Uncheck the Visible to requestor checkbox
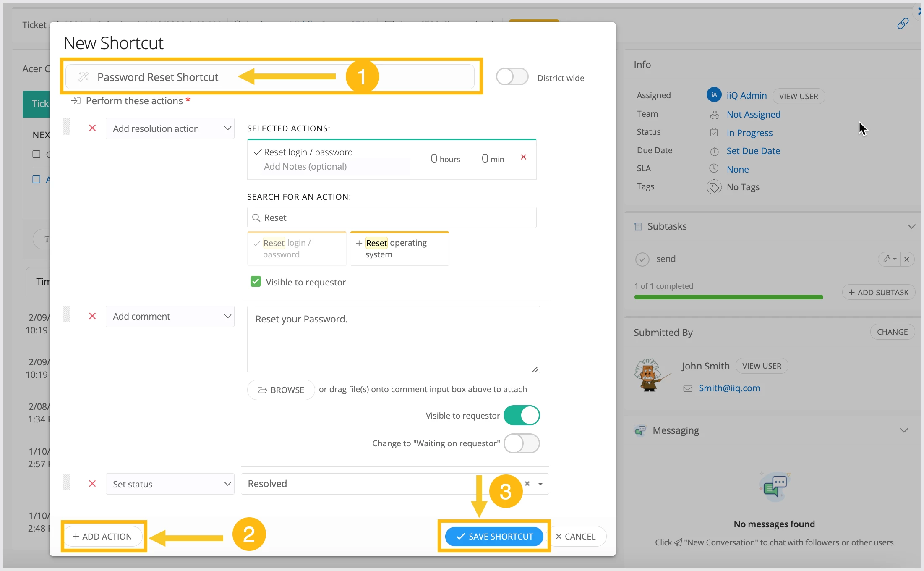 coord(256,282)
